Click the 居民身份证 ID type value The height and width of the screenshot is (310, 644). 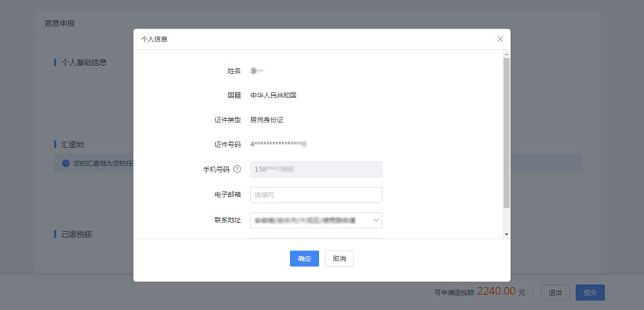tap(267, 120)
